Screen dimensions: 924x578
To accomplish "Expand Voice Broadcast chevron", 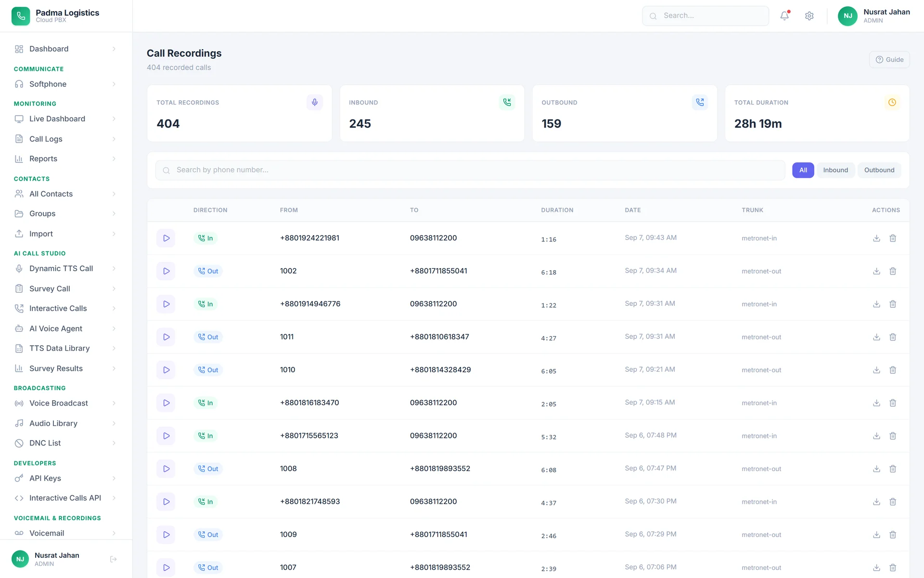I will coord(114,403).
